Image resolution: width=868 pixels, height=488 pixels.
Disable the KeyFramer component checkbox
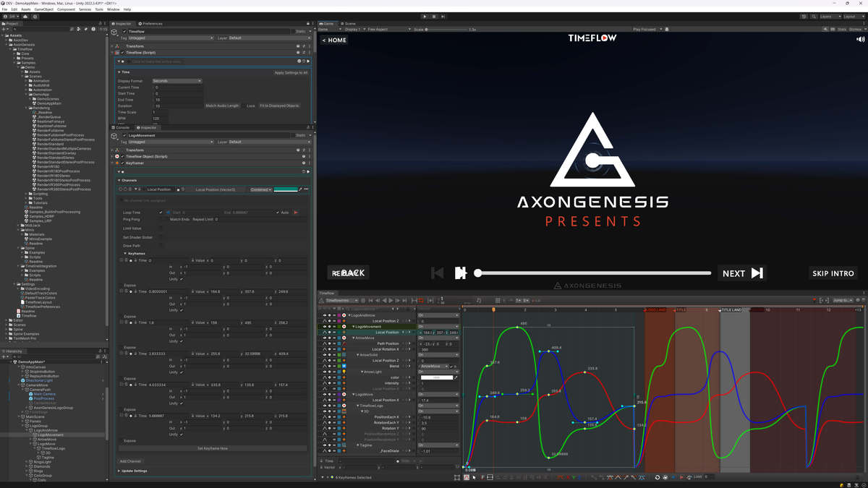(123, 163)
